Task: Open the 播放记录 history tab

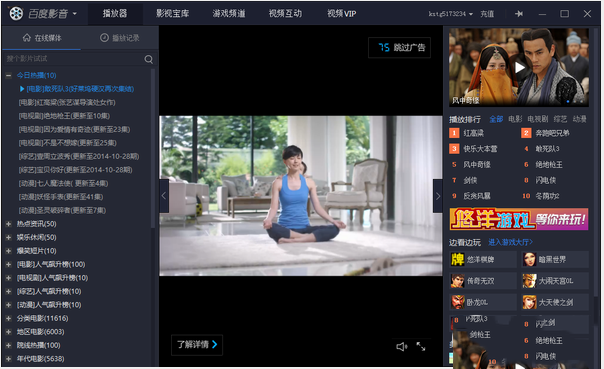Action: click(120, 38)
